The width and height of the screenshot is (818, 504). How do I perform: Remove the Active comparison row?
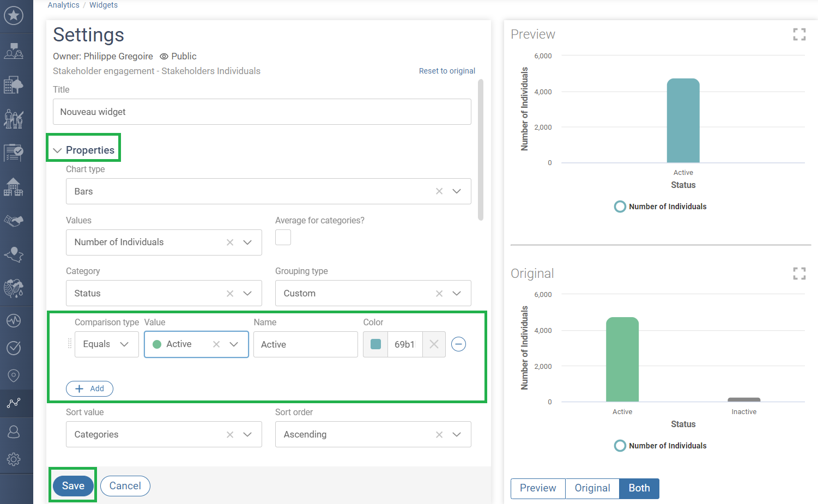point(458,344)
